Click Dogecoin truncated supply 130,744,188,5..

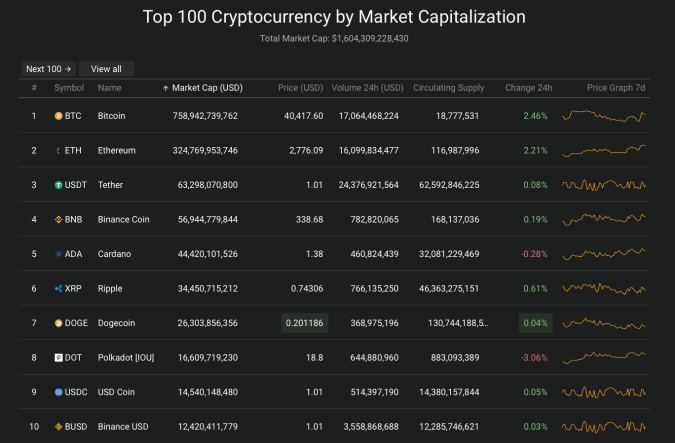click(x=458, y=323)
